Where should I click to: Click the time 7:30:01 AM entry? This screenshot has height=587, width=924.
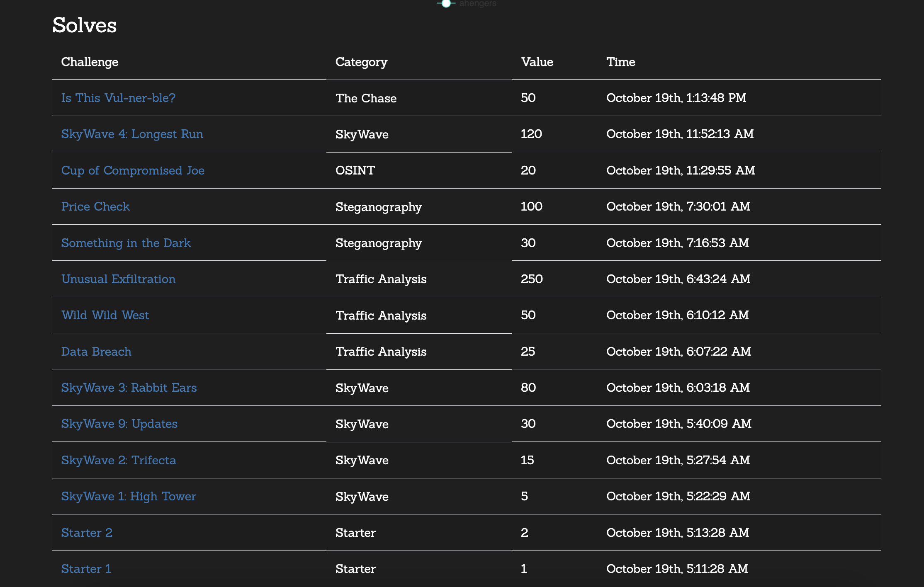pyautogui.click(x=678, y=206)
